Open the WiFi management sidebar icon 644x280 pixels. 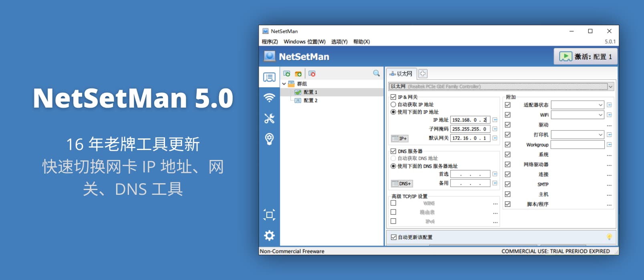(x=269, y=98)
